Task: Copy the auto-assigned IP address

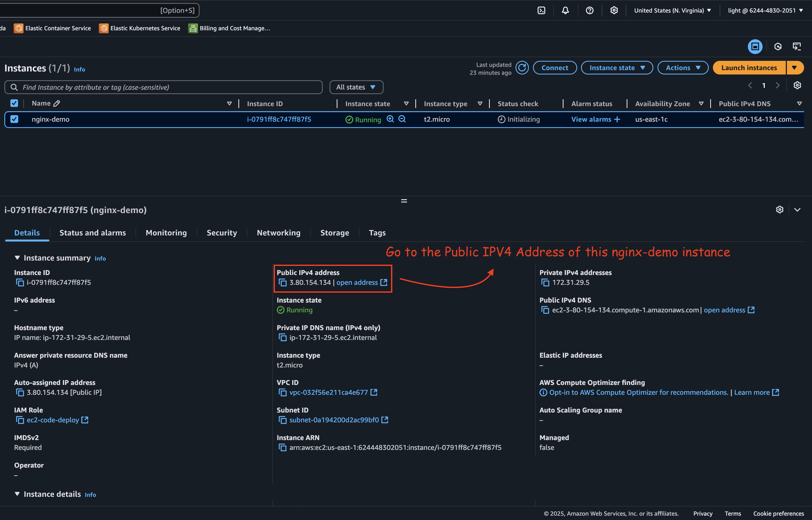Action: click(x=20, y=392)
